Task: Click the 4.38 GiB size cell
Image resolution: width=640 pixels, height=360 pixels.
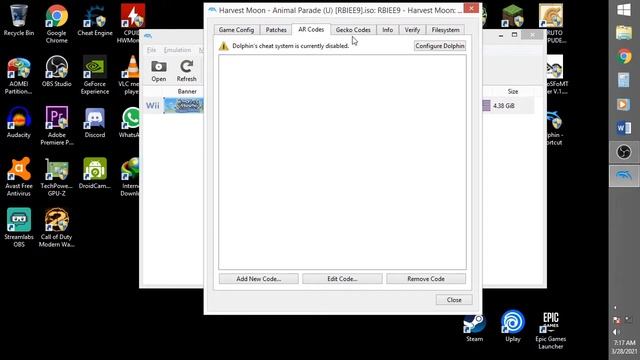Action: click(x=503, y=106)
